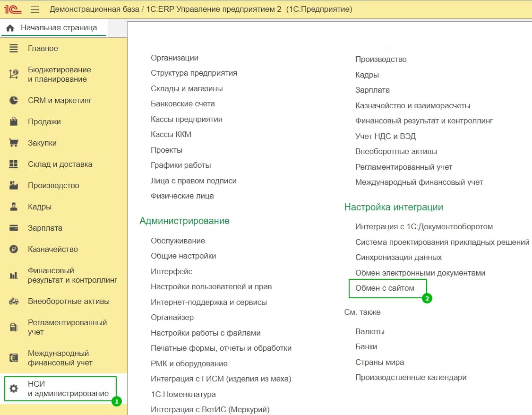Select Бюджетирование и планирование section

[60, 74]
